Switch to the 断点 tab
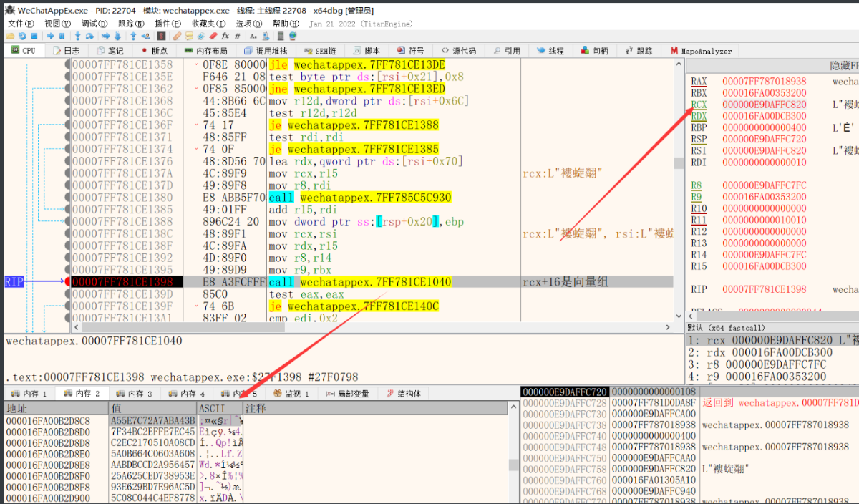859x504 pixels. 154,51
